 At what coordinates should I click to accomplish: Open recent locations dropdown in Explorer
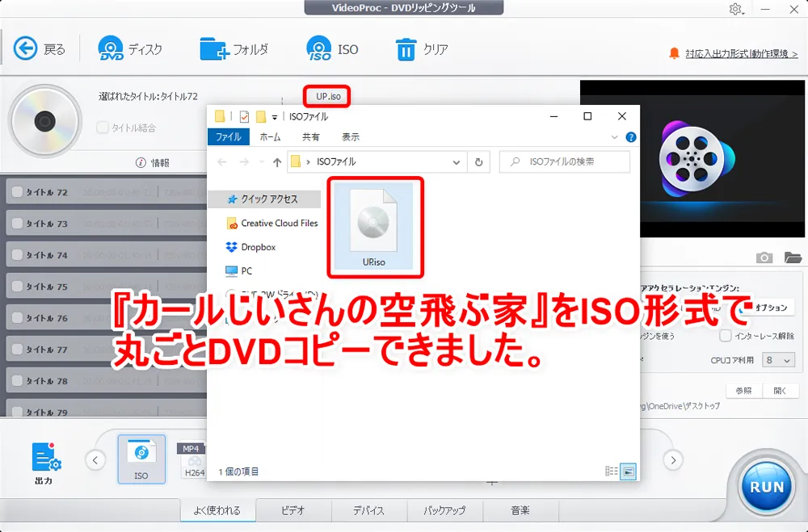coord(262,162)
